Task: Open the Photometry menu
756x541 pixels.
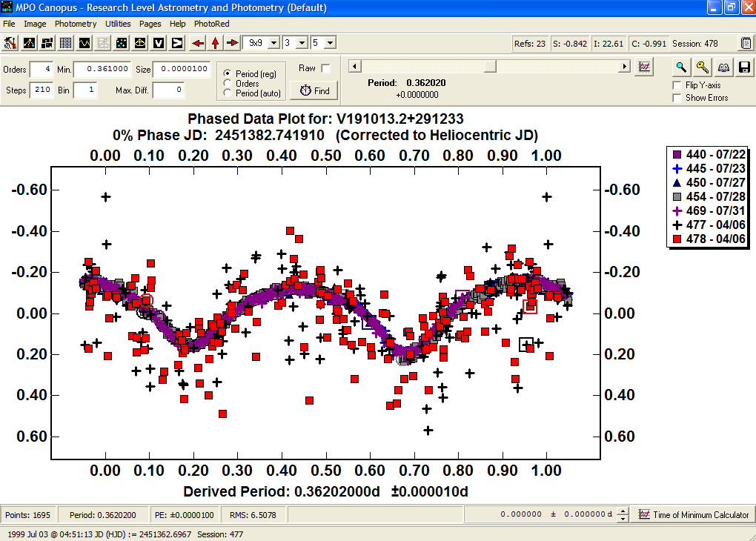Action: 75,24
